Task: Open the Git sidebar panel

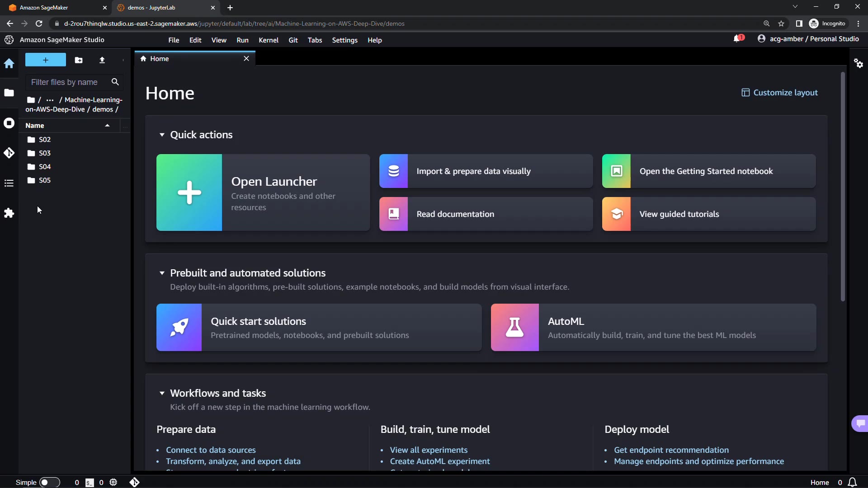Action: [x=9, y=153]
